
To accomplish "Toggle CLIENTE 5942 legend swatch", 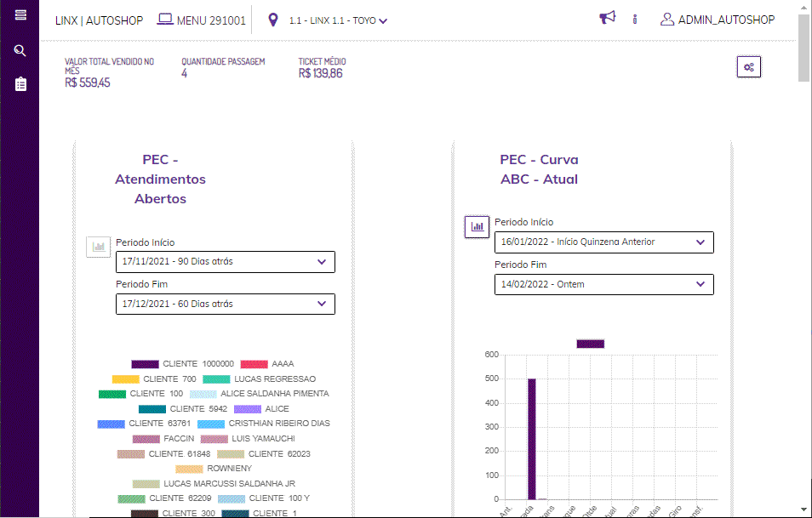I will 152,409.
